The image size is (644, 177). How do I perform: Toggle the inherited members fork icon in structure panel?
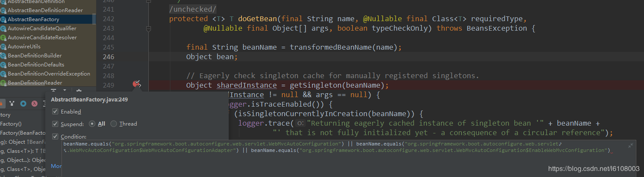coord(12,104)
